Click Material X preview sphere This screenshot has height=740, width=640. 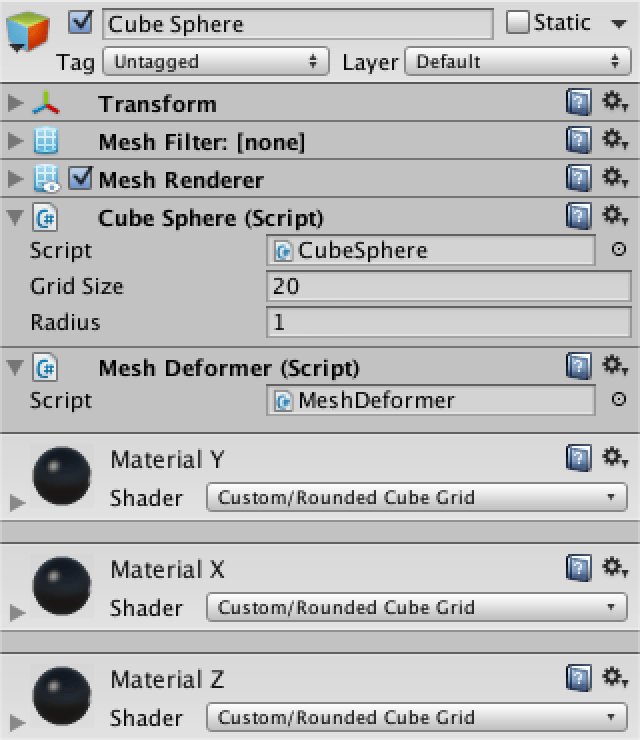[x=62, y=586]
